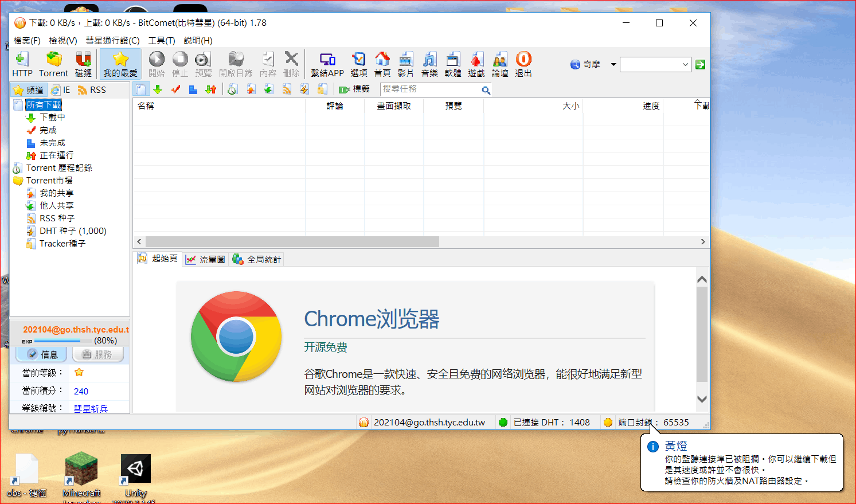The image size is (856, 504).
Task: Click the 240 points link
Action: (x=81, y=392)
